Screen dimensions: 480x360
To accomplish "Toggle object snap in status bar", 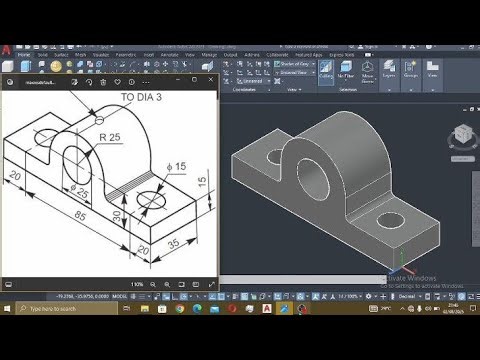I will point(221,296).
